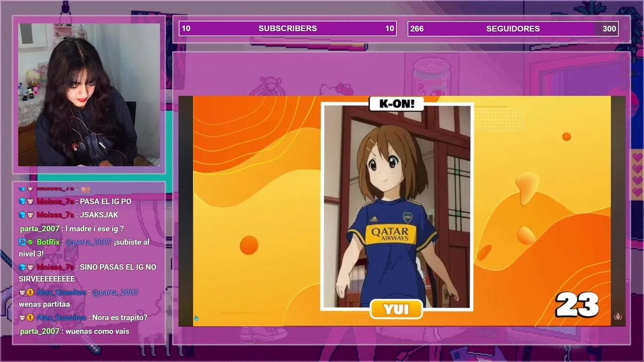Click the SIRVEEEEEEEEE message text
Screen dimensions: 644x362
coord(47,279)
